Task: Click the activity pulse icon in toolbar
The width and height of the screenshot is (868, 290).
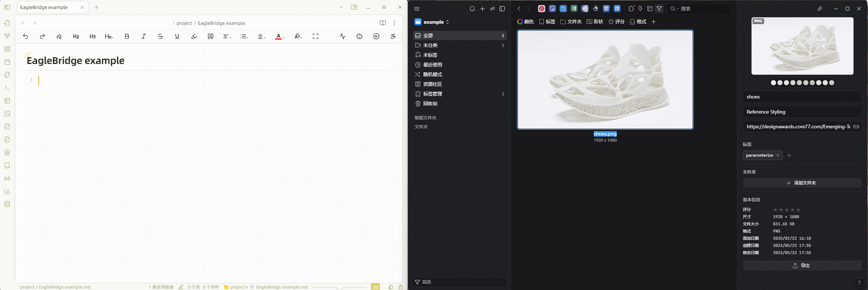Action: [343, 36]
